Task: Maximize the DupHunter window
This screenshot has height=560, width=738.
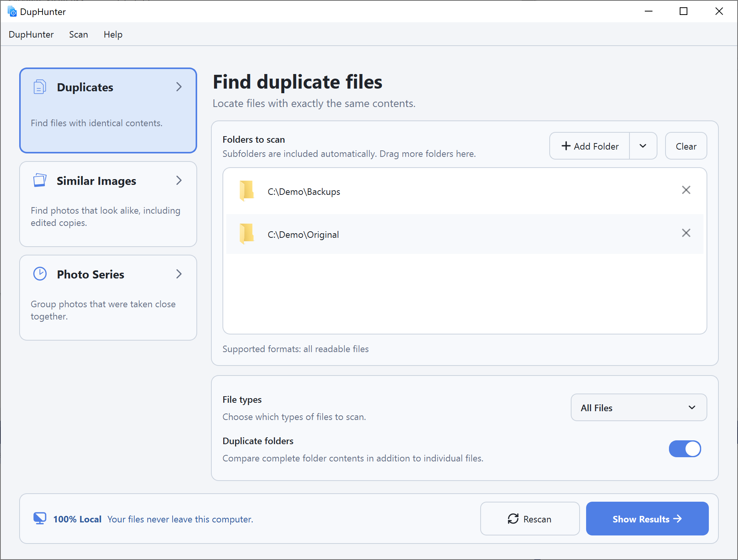Action: pos(684,12)
